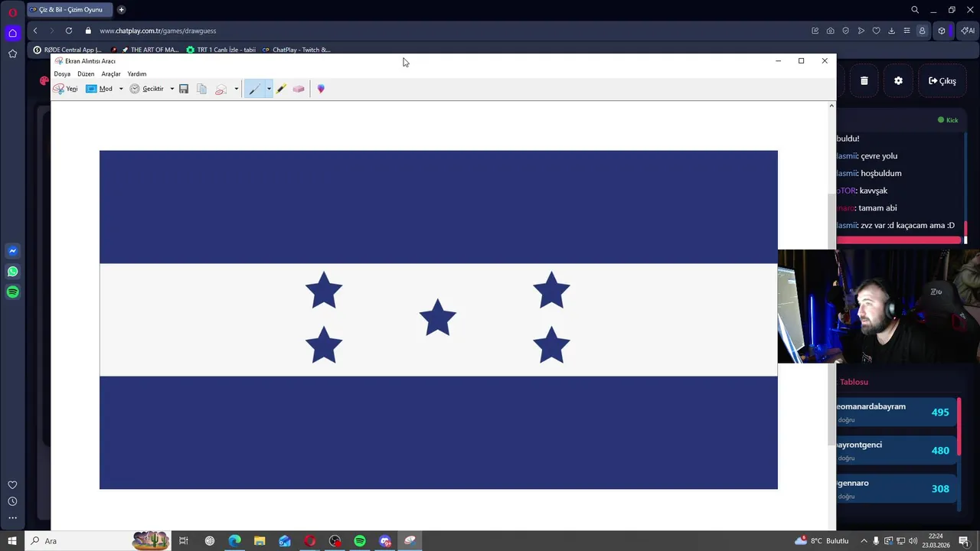Open the Opera AI button
The height and width of the screenshot is (551, 980).
click(x=968, y=31)
